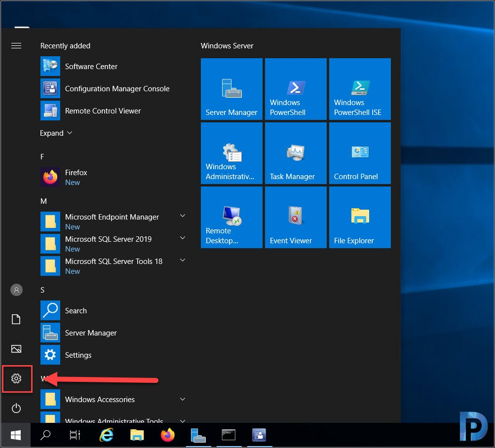Screen dimensions: 495x448
Task: Expand the Recently added list
Action: (56, 133)
